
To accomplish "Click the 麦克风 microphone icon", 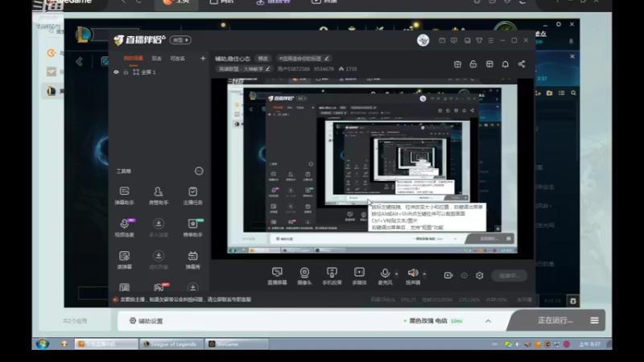I will click(x=385, y=273).
